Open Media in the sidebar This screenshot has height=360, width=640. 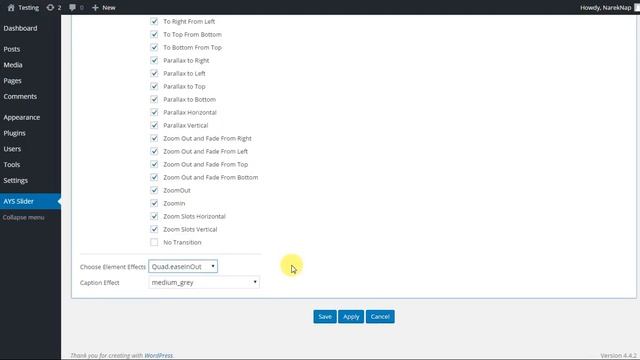(x=13, y=65)
